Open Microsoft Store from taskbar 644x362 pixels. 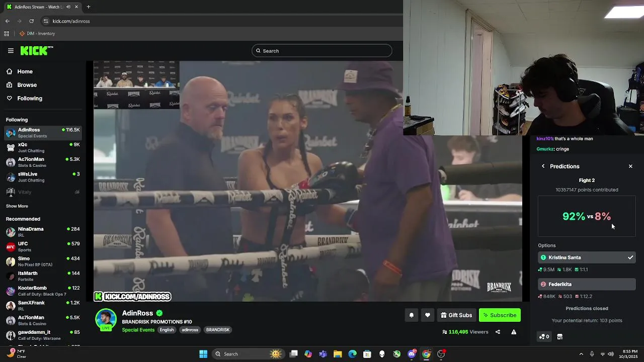(x=367, y=354)
